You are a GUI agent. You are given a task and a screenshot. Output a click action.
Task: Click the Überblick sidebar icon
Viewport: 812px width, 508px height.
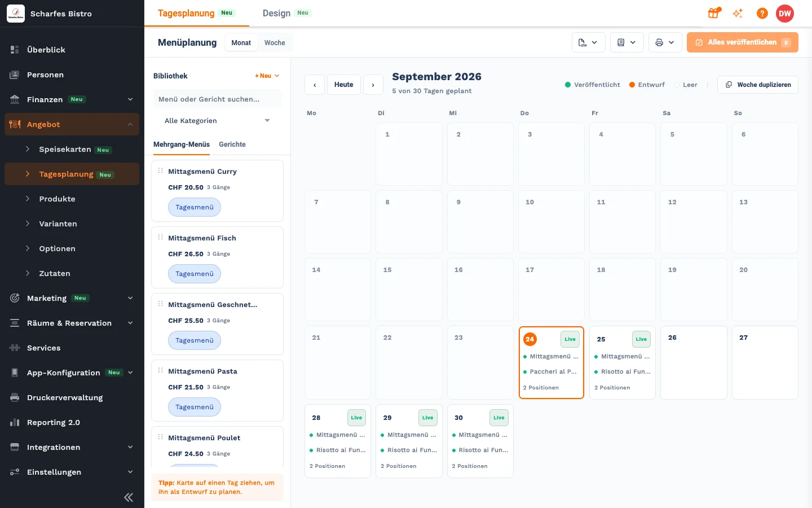(x=15, y=50)
